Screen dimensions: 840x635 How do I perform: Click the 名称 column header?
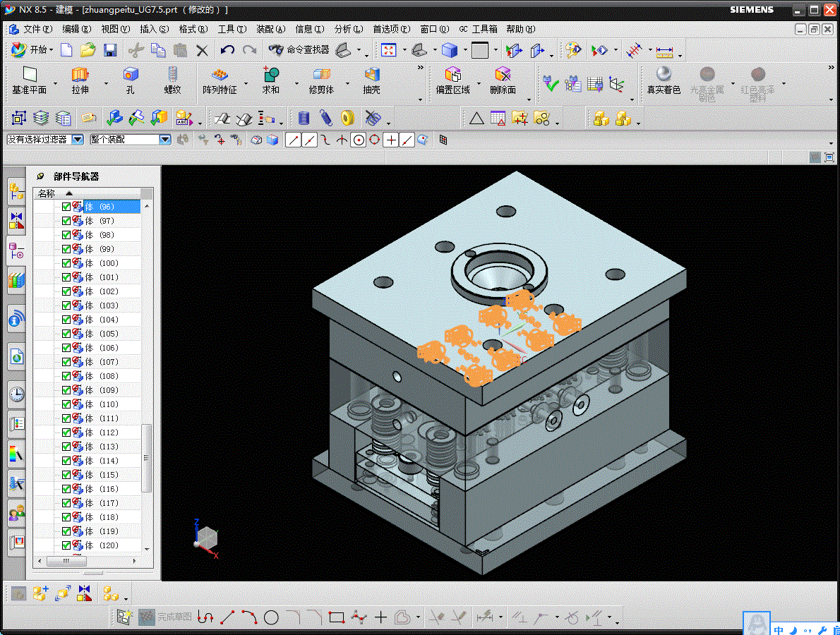tap(47, 193)
